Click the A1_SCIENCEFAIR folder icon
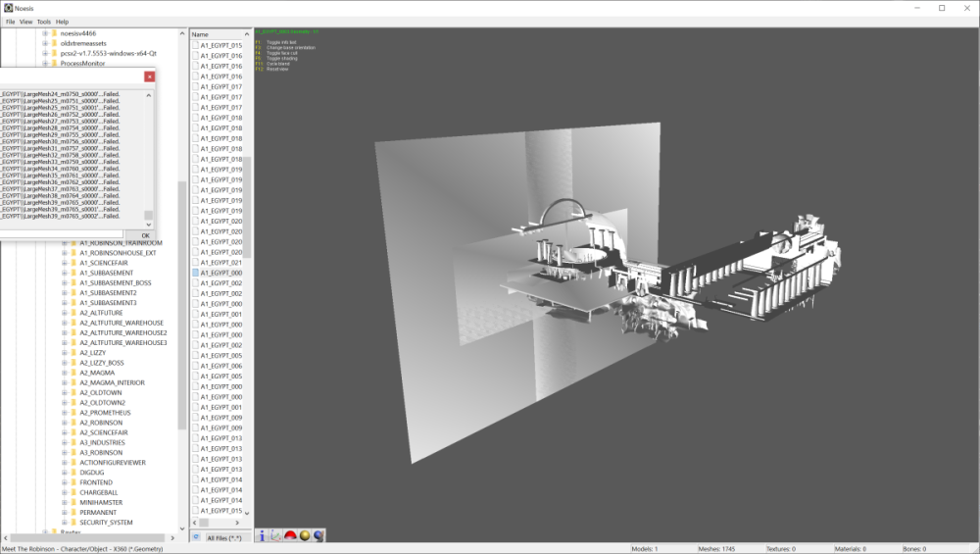980x554 pixels. pyautogui.click(x=73, y=263)
